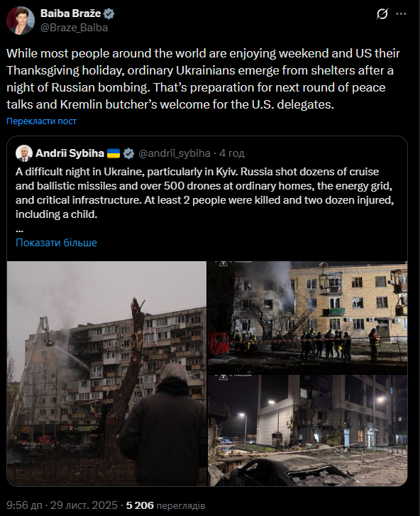
Task: Click the '4 год' timestamp on the quoted post
Action: pos(232,153)
